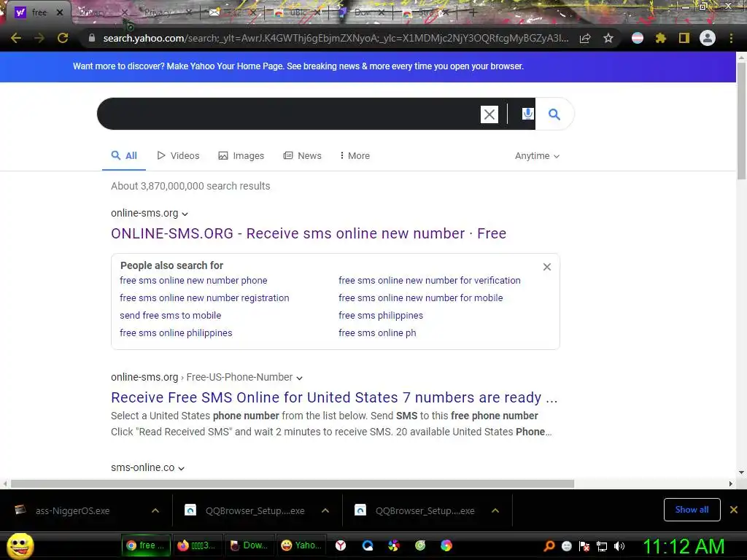Viewport: 747px width, 560px height.
Task: Click the horizontal page scrollbar
Action: [x=292, y=484]
